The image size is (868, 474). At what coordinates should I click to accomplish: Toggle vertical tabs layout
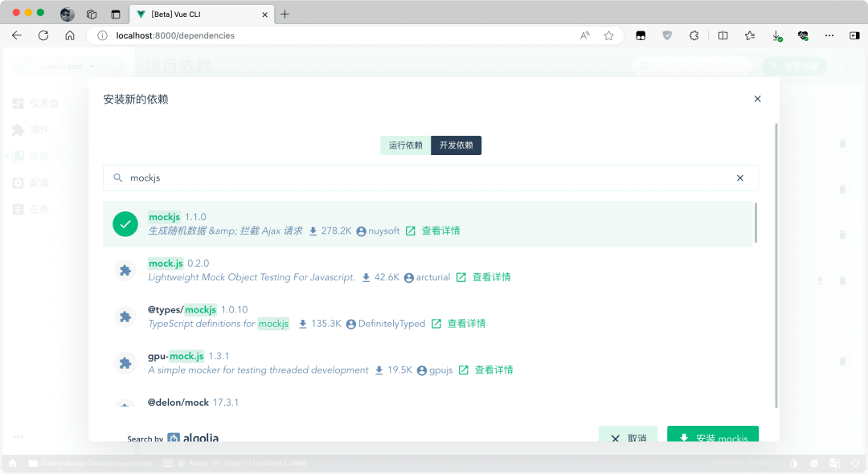coord(115,14)
